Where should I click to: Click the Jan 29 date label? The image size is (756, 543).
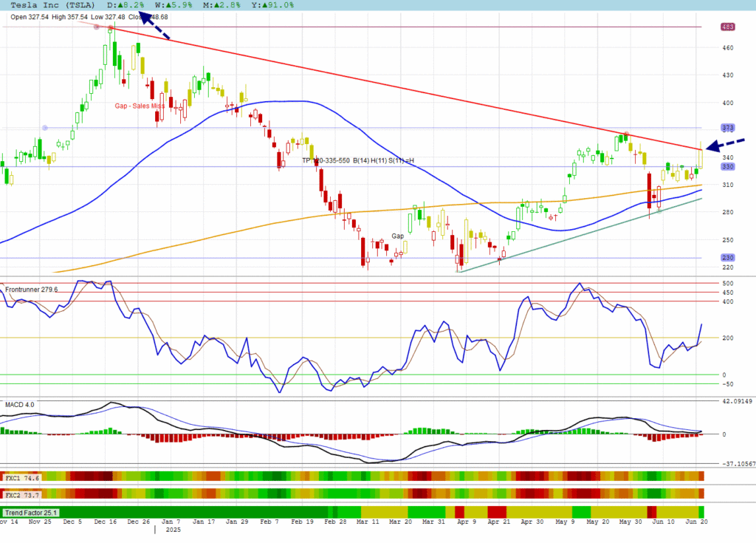click(237, 522)
